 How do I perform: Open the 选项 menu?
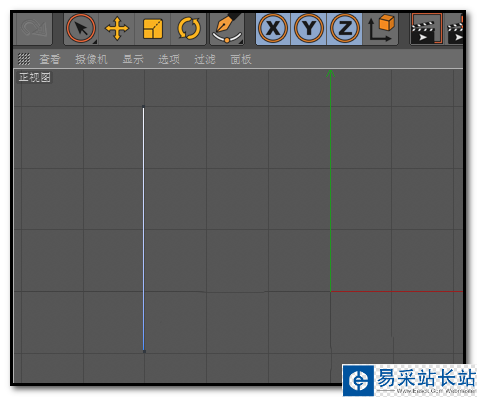point(169,59)
